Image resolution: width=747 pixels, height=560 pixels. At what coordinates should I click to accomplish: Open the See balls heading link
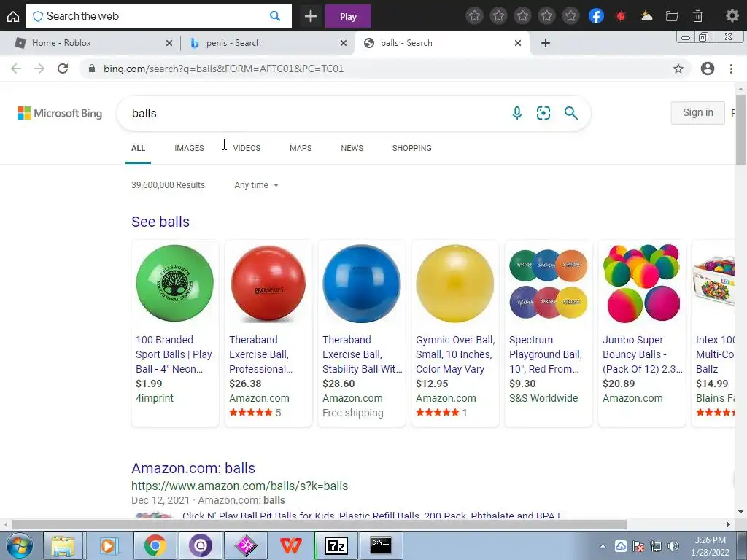click(x=160, y=222)
